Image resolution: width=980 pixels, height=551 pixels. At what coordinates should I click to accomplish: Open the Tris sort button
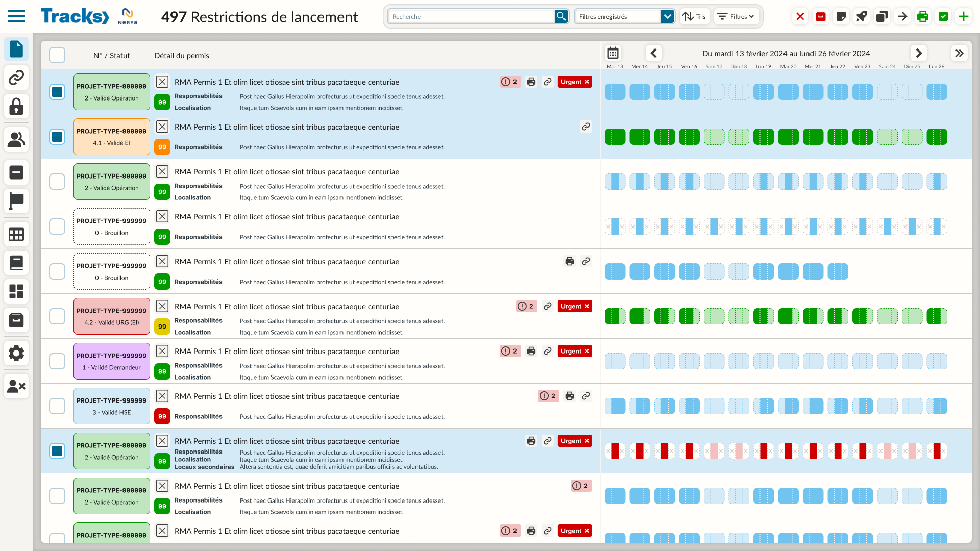point(694,16)
